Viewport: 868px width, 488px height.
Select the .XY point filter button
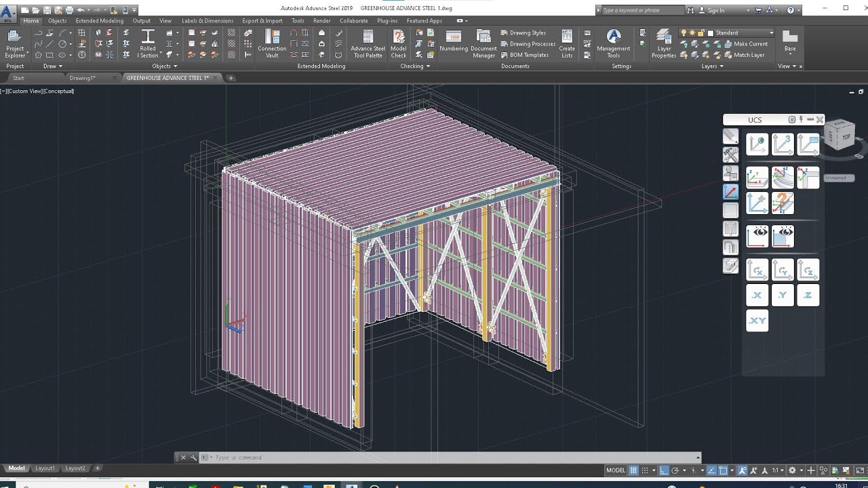(757, 321)
